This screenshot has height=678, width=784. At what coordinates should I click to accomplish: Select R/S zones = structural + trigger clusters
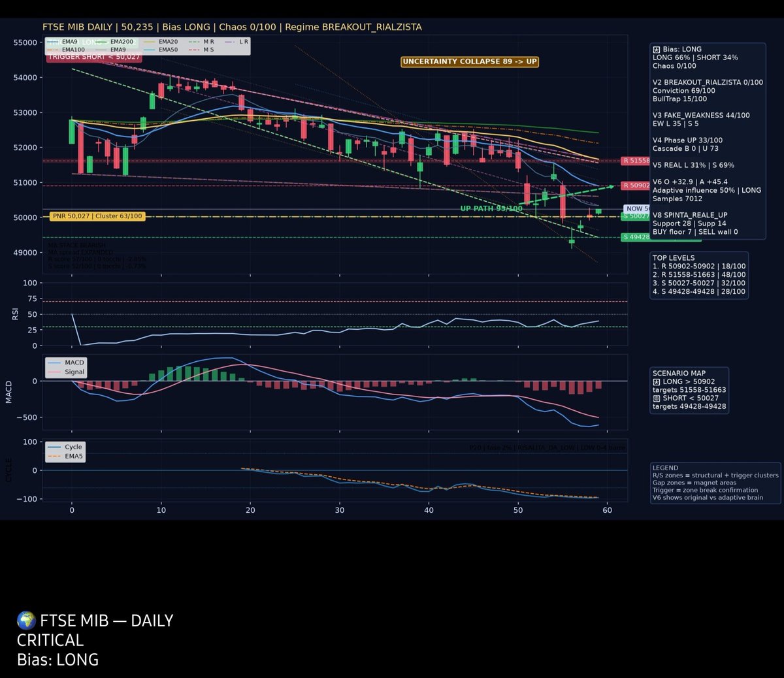[715, 476]
